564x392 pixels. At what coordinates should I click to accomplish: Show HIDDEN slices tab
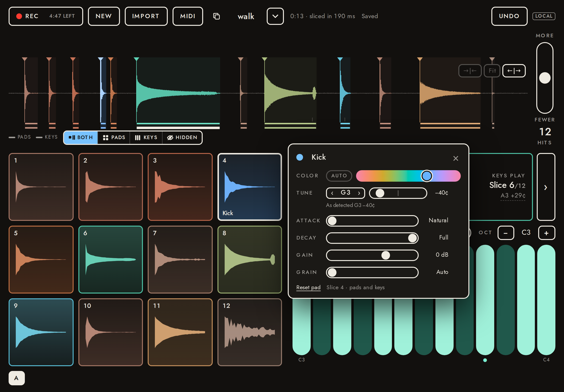(182, 137)
